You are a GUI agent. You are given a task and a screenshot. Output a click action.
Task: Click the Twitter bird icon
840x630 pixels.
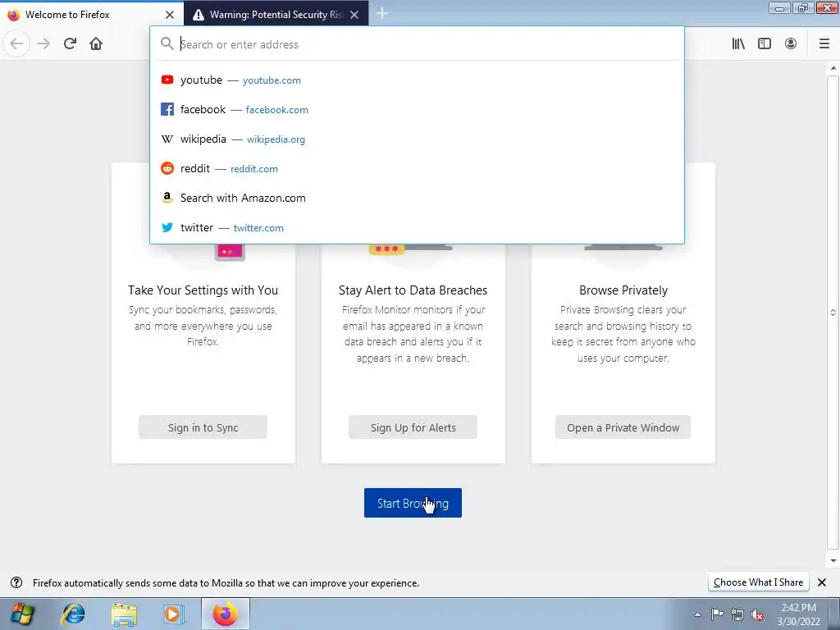[167, 227]
